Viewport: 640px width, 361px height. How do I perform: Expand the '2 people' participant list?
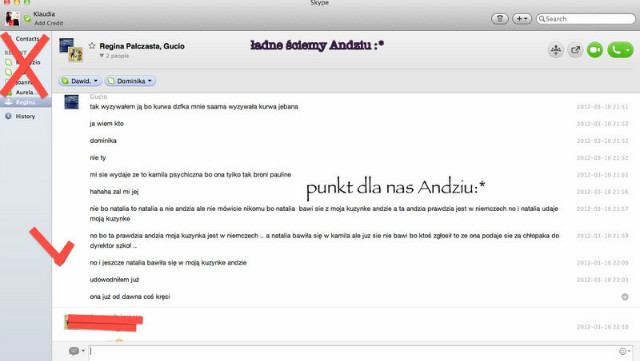click(x=114, y=56)
